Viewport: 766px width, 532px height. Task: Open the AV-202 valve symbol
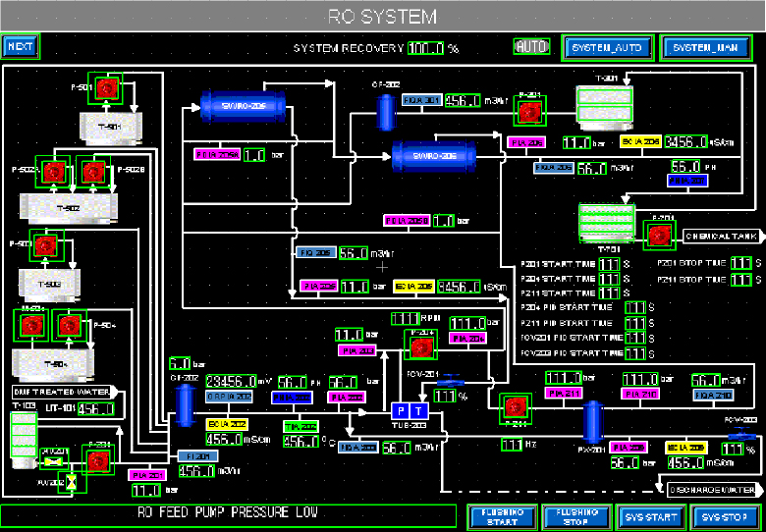pyautogui.click(x=73, y=482)
